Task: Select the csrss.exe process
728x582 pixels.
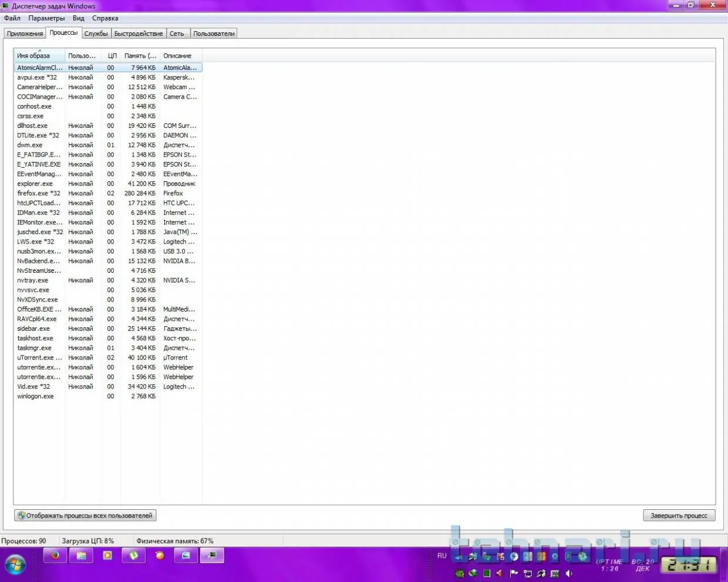Action: (108, 116)
